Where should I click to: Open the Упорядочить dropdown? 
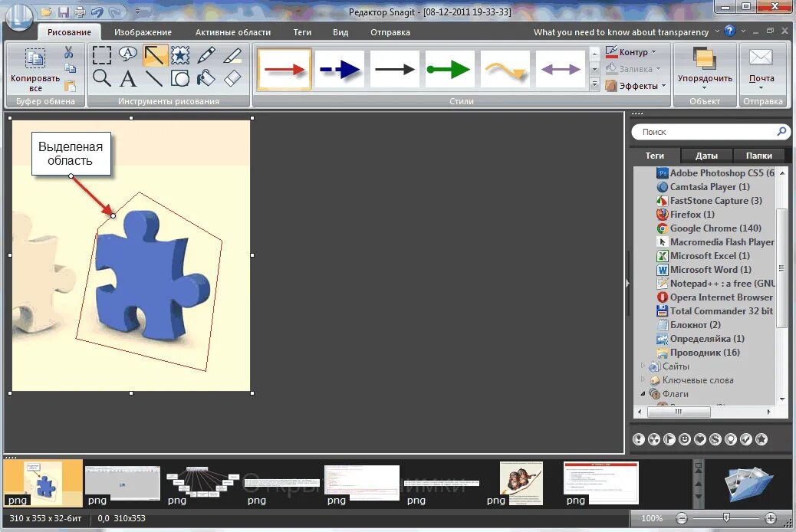click(x=706, y=78)
